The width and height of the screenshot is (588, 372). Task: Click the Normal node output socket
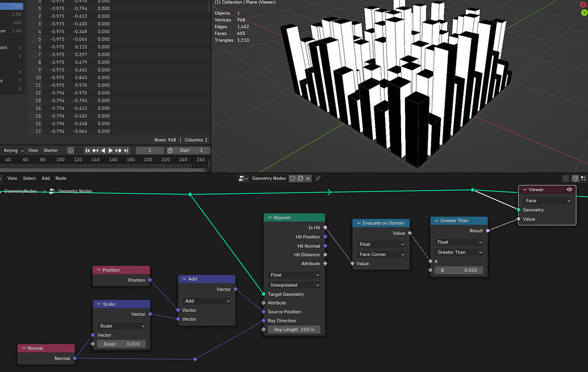[75, 358]
